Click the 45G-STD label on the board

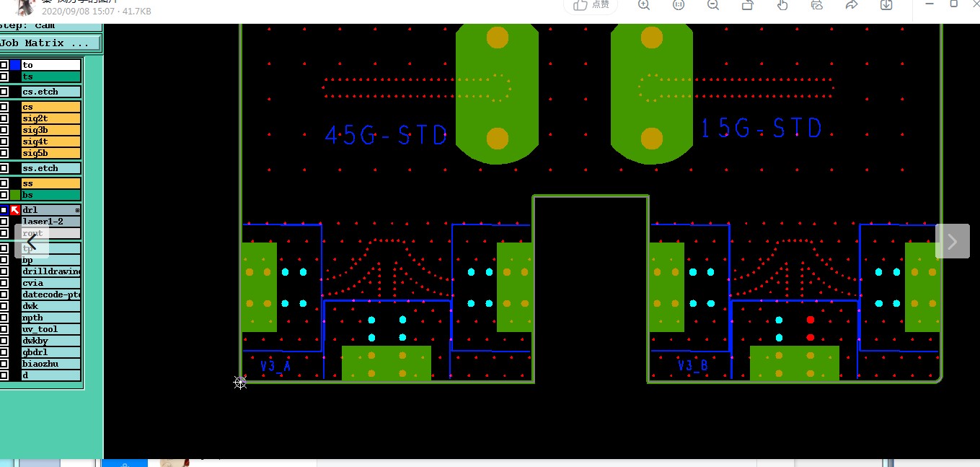click(x=386, y=135)
